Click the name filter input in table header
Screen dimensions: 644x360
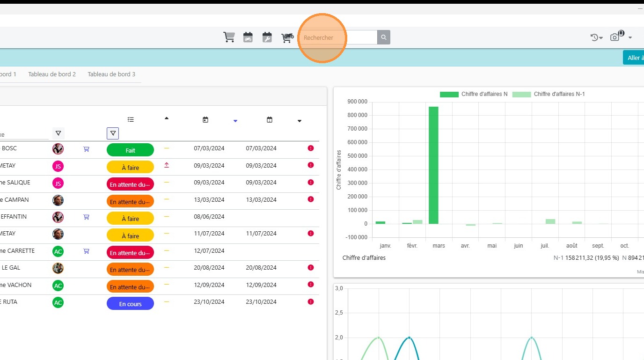pyautogui.click(x=23, y=134)
